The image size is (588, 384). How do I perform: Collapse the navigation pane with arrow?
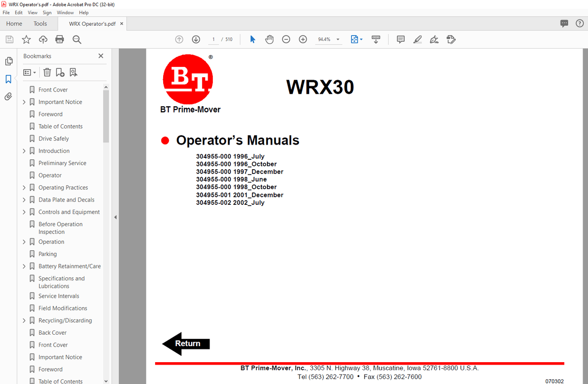tap(115, 217)
